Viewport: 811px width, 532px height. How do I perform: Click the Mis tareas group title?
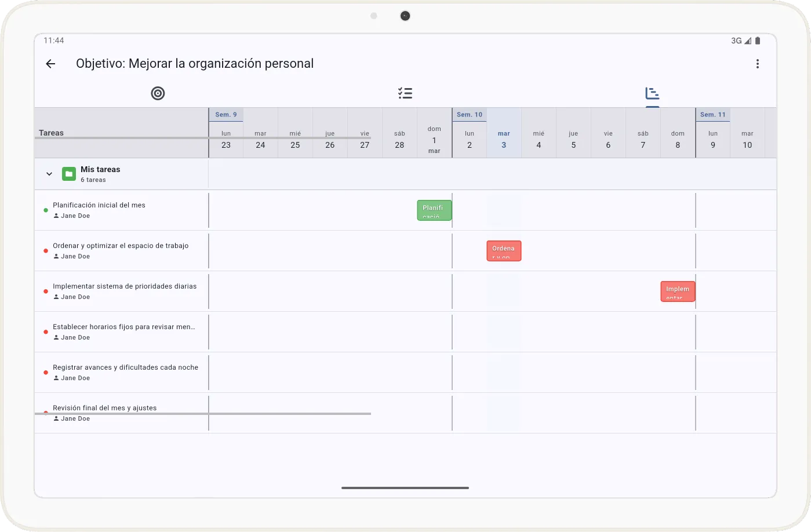(100, 169)
